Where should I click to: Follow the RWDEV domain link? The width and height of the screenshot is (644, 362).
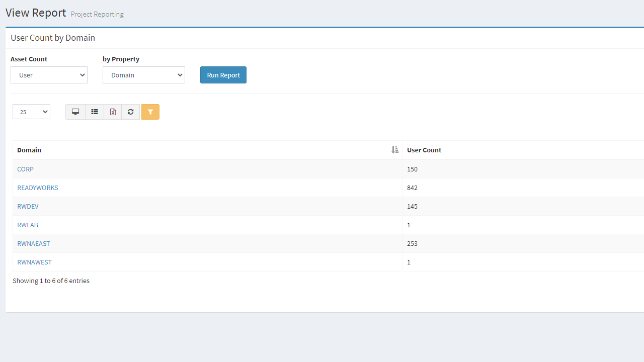click(28, 206)
